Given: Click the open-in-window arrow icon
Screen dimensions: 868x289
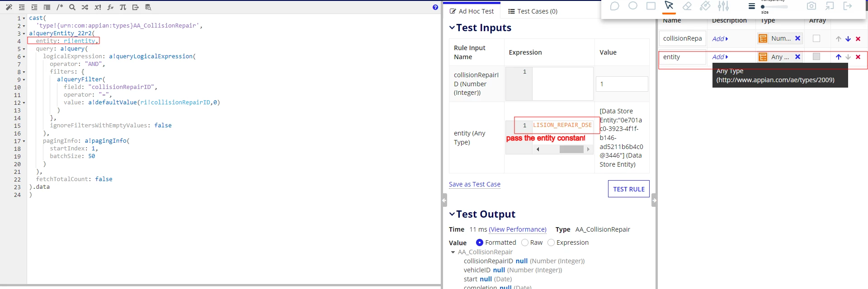Looking at the screenshot, I should point(830,6).
